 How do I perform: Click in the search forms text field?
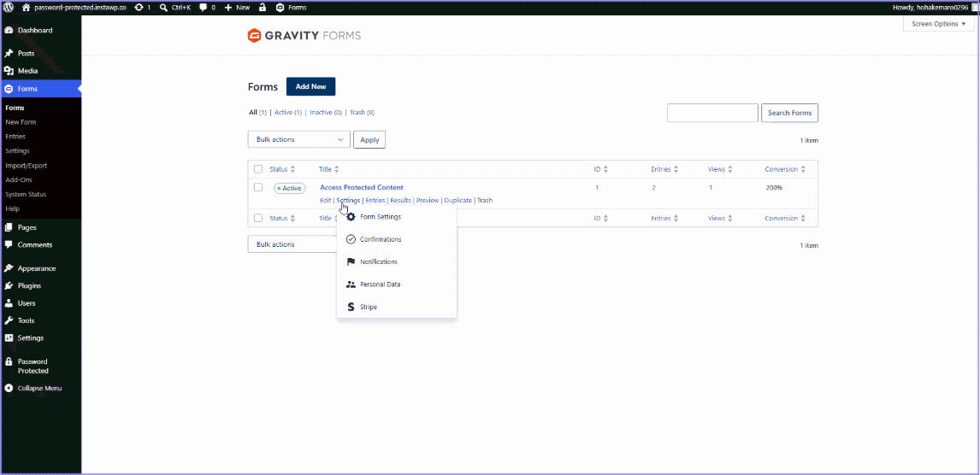click(712, 113)
